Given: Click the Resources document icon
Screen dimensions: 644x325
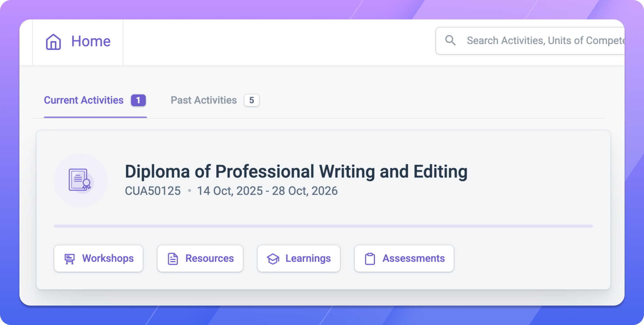Looking at the screenshot, I should tap(173, 259).
